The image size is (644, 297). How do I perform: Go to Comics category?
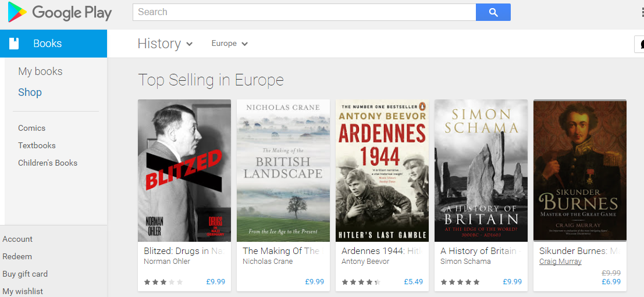[x=31, y=128]
